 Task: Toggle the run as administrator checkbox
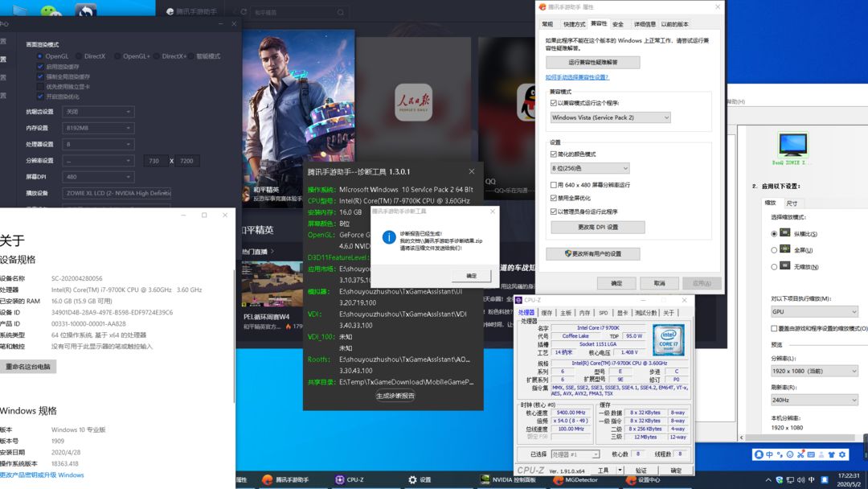[x=554, y=212]
